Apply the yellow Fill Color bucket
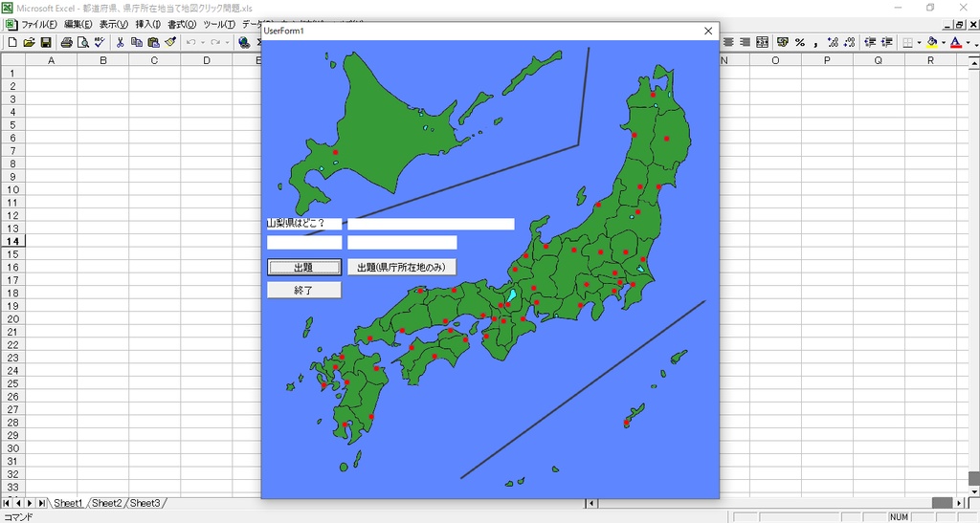Screen dimensions: 980x523 coord(932,42)
